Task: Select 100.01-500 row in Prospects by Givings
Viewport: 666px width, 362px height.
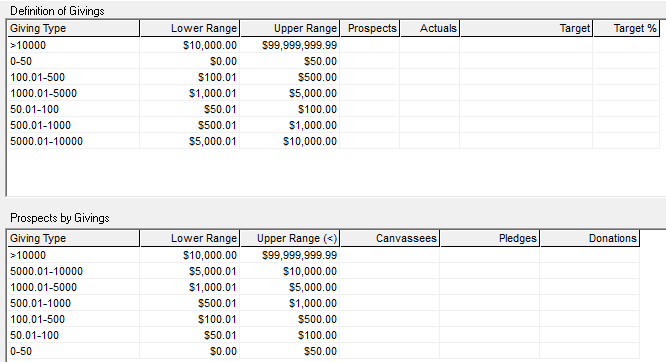Action: click(x=324, y=319)
